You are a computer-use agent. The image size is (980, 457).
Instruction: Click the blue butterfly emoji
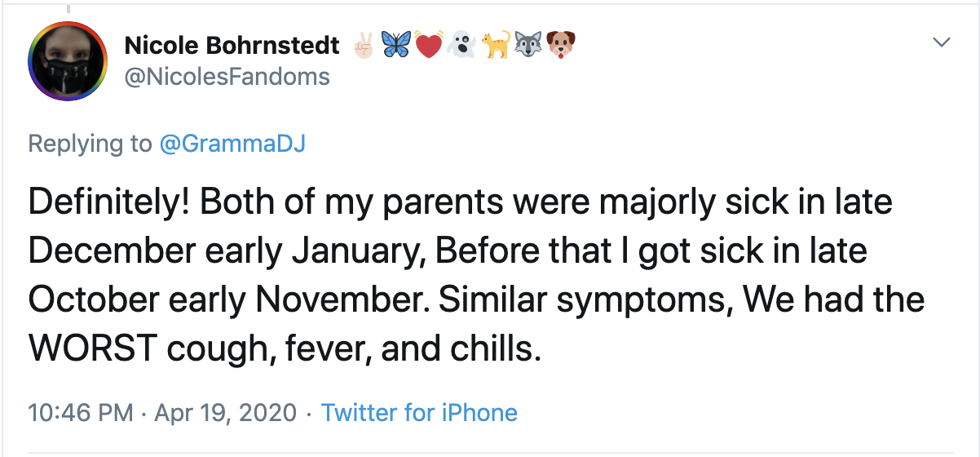tap(397, 47)
